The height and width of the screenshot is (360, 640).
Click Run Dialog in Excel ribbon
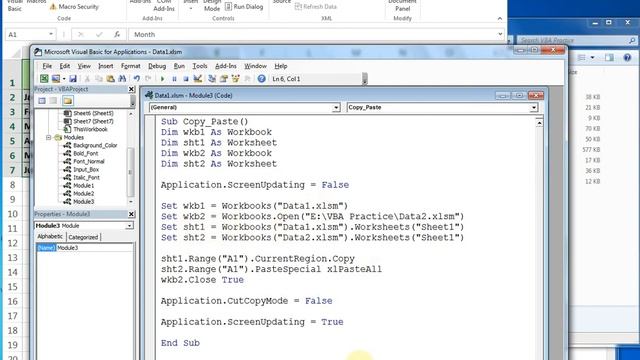pyautogui.click(x=244, y=7)
